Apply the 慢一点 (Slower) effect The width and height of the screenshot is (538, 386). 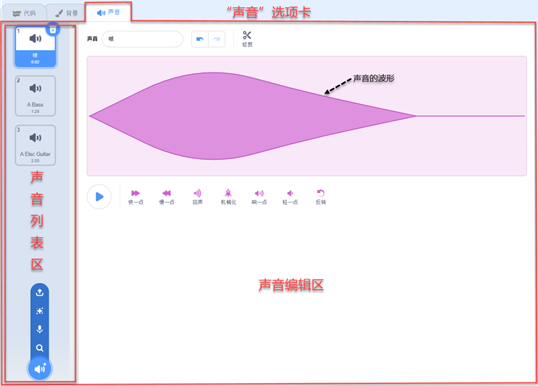166,197
